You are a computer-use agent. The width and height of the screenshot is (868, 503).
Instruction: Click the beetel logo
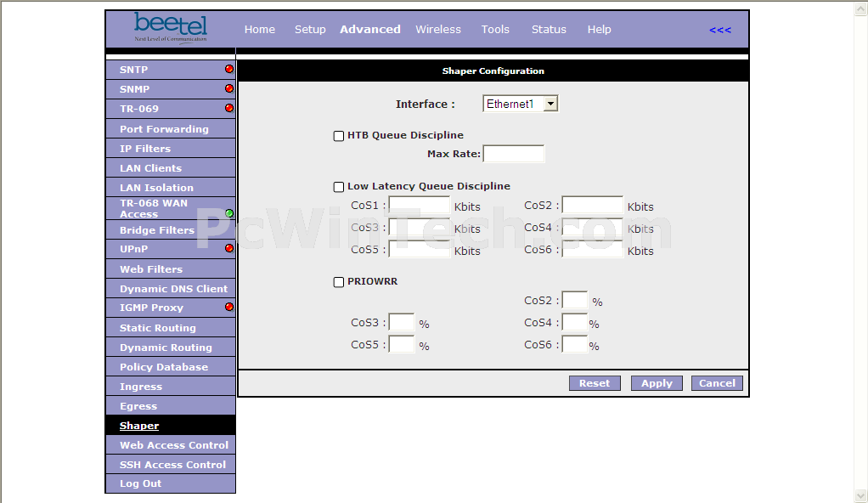coord(171,28)
